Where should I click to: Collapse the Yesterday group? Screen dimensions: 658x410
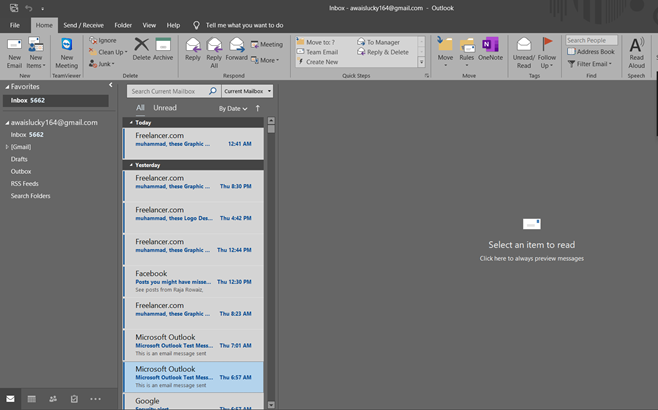(131, 165)
